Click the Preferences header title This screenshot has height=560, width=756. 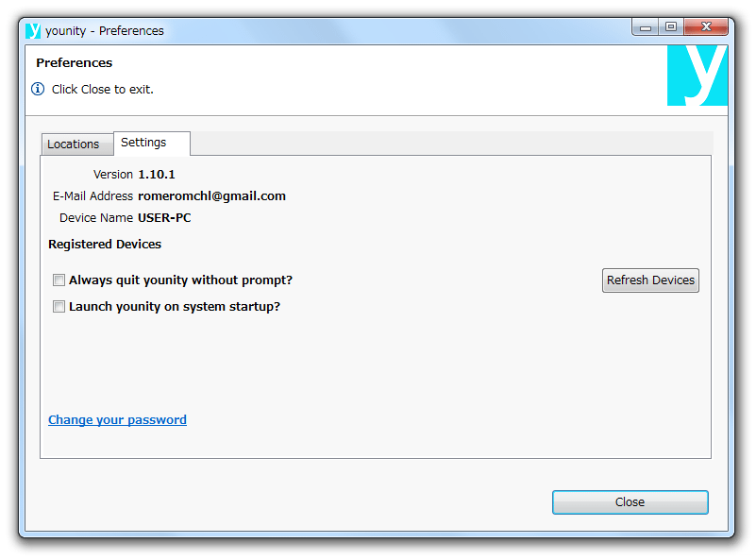click(x=75, y=62)
